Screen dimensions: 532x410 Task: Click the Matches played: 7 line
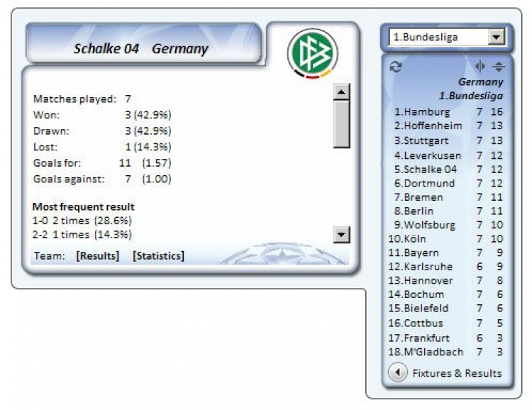82,99
